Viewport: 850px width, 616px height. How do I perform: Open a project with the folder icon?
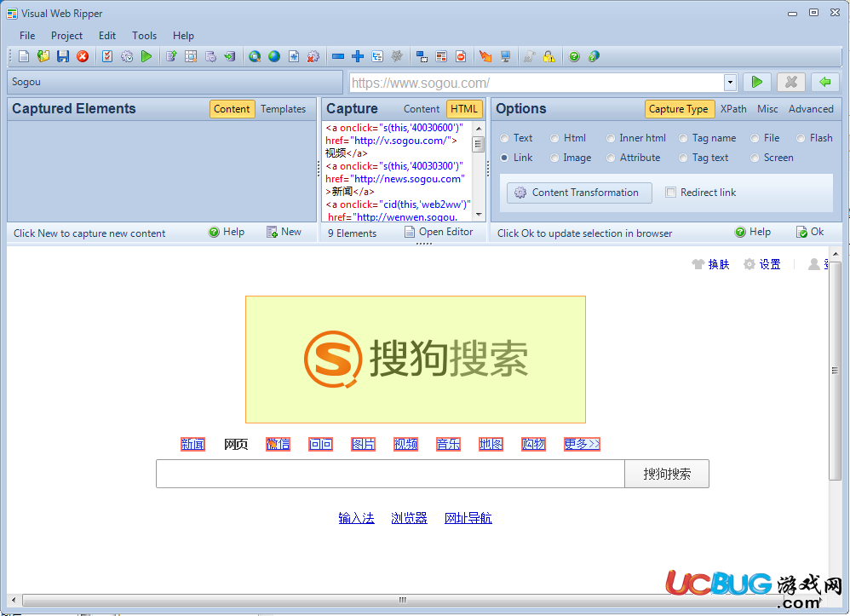[x=43, y=56]
